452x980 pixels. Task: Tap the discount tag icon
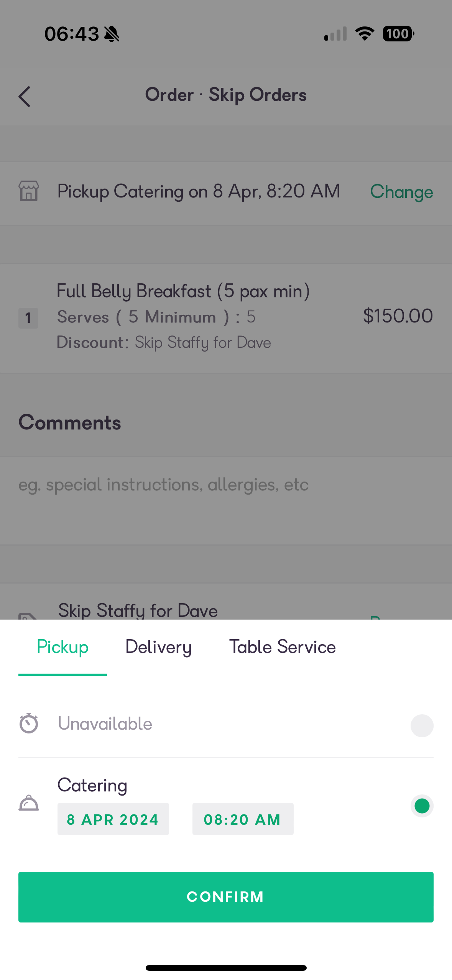coord(29,616)
